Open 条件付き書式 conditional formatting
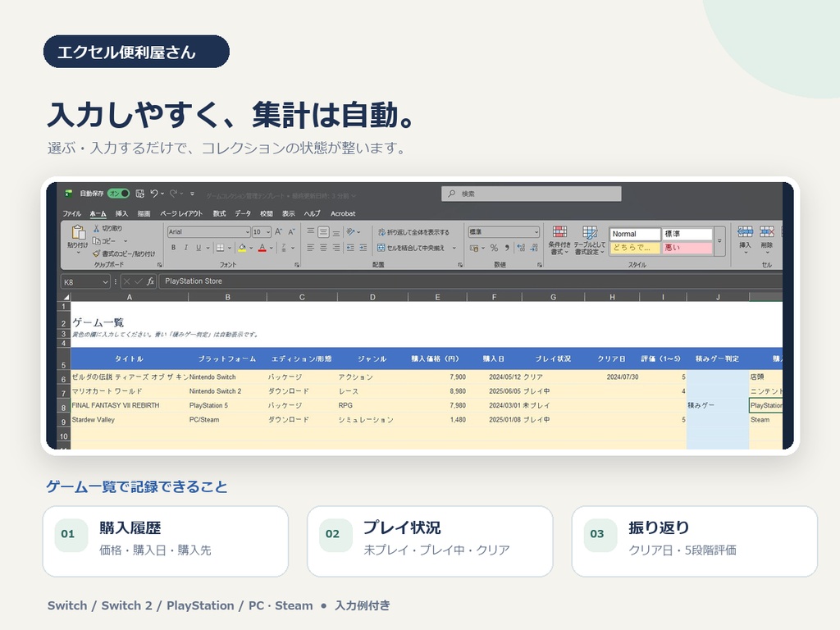 [x=559, y=240]
